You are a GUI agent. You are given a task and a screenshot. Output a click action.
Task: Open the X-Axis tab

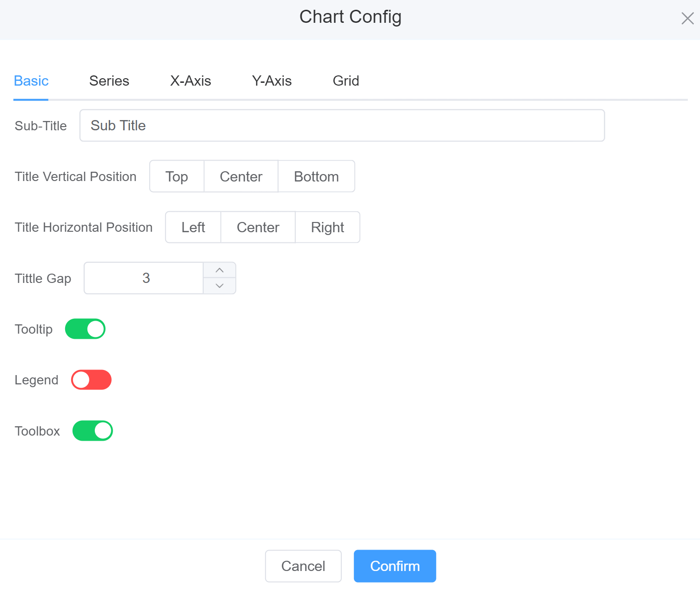190,81
